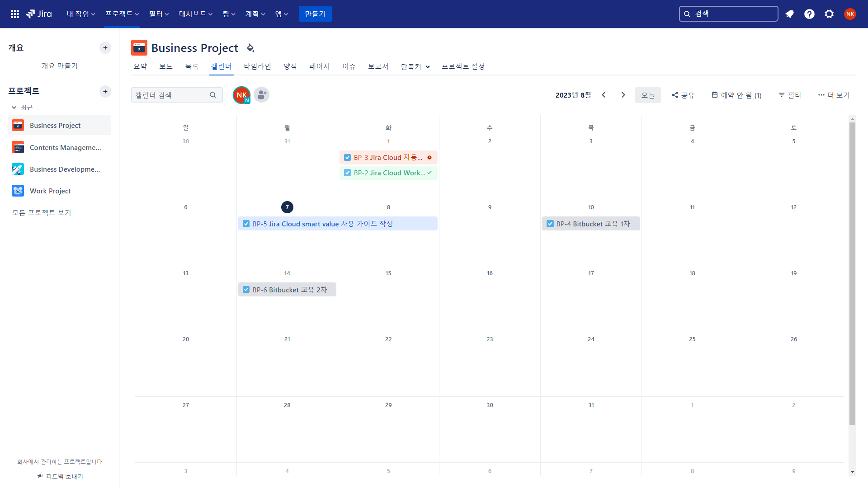This screenshot has width=868, height=488.
Task: Expand the 필터 top menu
Action: tap(159, 14)
